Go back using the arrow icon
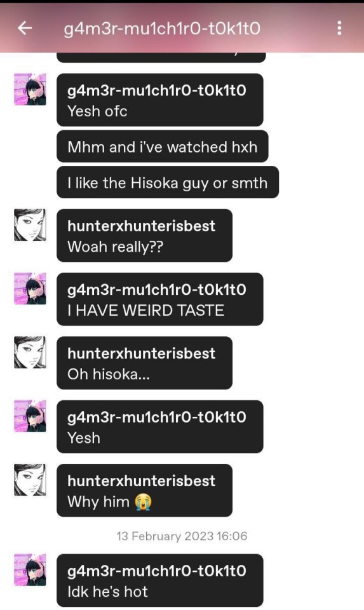 [25, 28]
